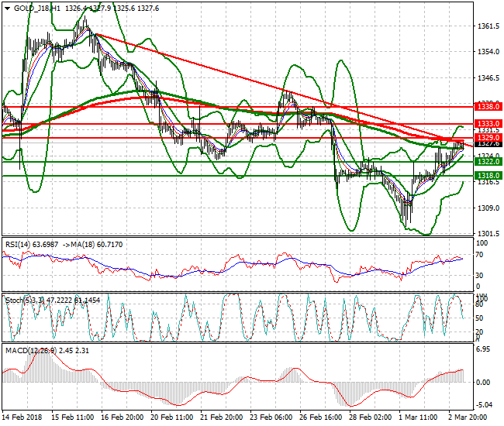Select the black current price label on the price axis
Viewport: 504px width, 426px height.
click(488, 144)
